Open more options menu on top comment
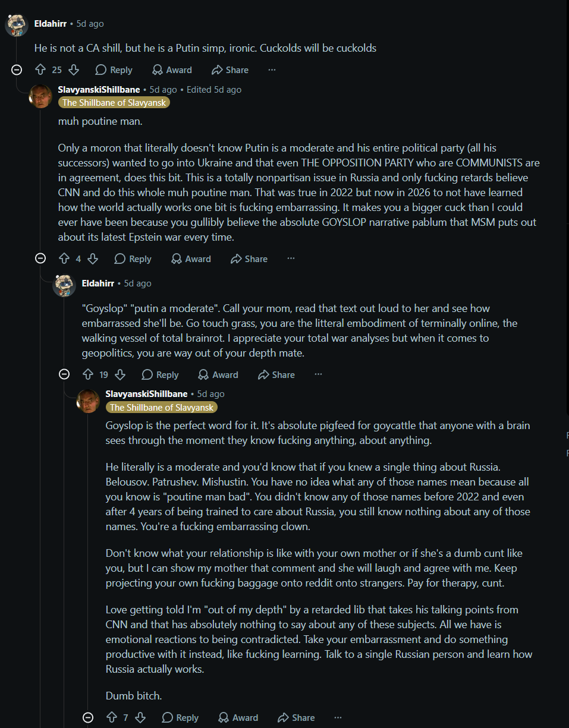Screen dimensions: 569x728 [x=272, y=70]
